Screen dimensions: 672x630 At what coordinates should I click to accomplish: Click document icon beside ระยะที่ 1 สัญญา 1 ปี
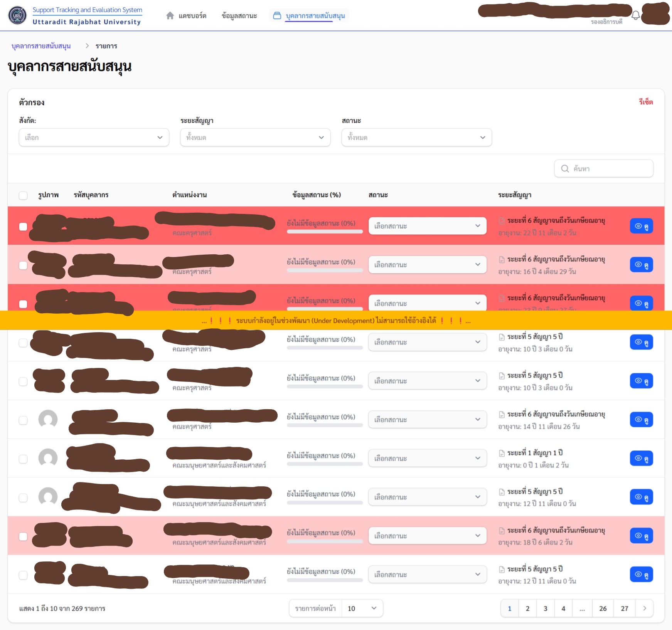click(x=502, y=453)
